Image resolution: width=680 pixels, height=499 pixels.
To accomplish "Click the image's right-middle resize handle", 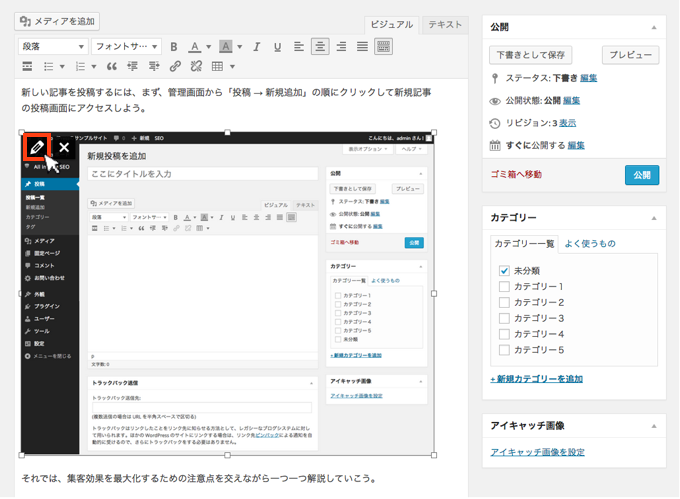I will click(434, 294).
